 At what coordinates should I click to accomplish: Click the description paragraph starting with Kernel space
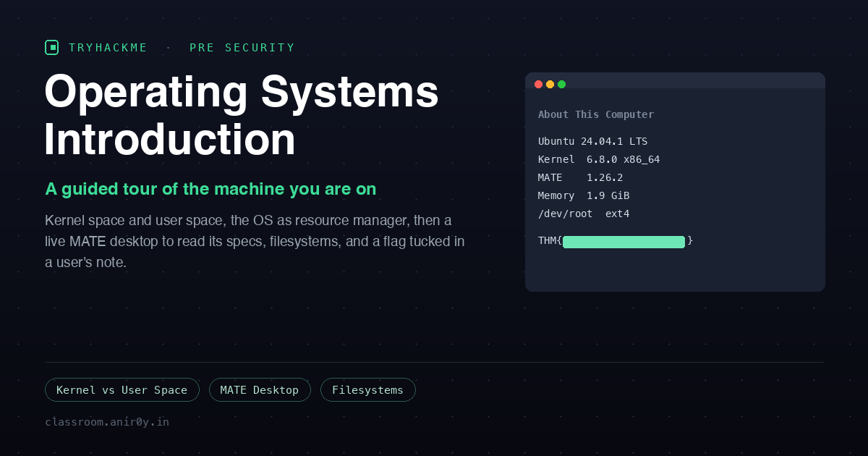point(255,241)
